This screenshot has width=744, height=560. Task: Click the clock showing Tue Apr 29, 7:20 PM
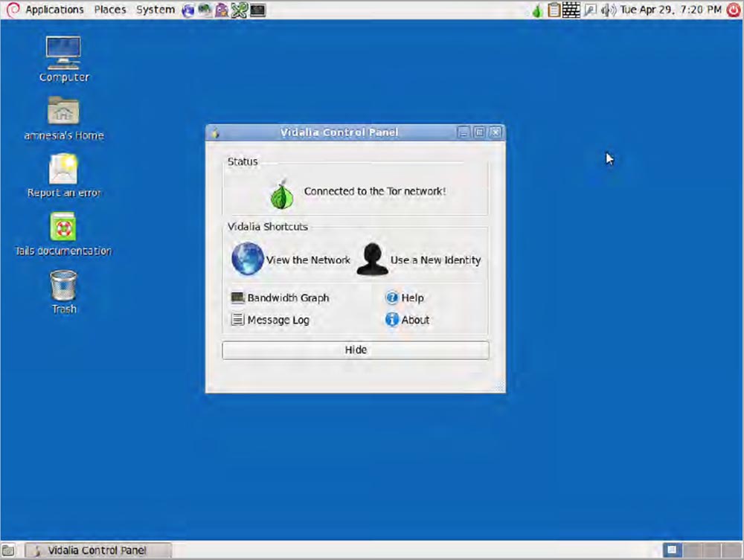[x=670, y=10]
